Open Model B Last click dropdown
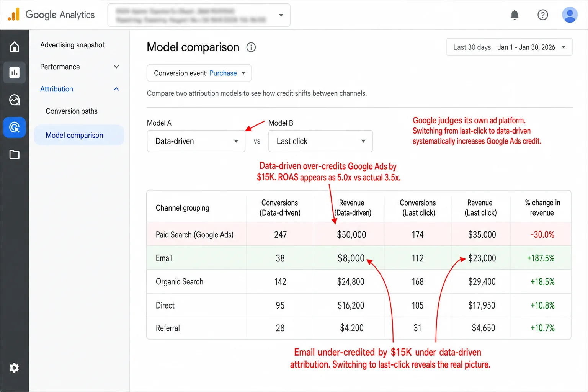This screenshot has height=392, width=588. [320, 141]
